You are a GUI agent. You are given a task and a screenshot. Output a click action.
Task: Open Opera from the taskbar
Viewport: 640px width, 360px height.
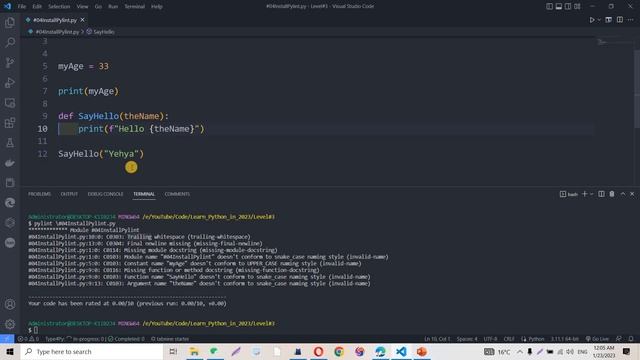(318, 351)
